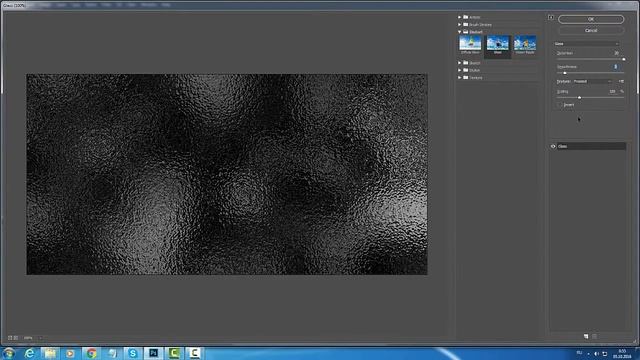Click the white Camtasia recorder taskbar icon
The image size is (640, 360).
click(194, 353)
